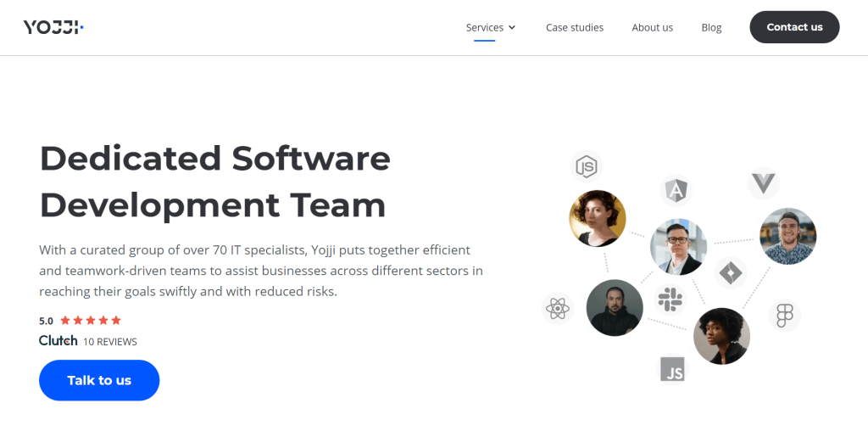Screen dimensions: 868x431
Task: Select the man with glasses photo
Action: tap(678, 247)
